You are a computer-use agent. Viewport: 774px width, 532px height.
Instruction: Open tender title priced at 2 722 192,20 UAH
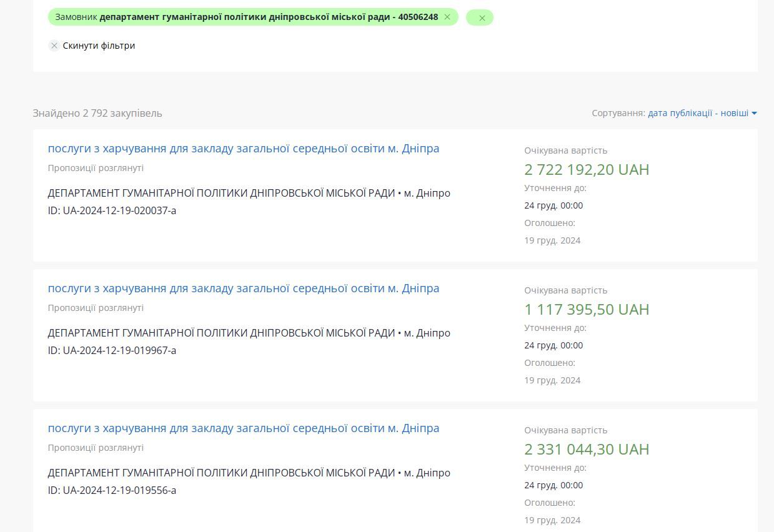243,149
